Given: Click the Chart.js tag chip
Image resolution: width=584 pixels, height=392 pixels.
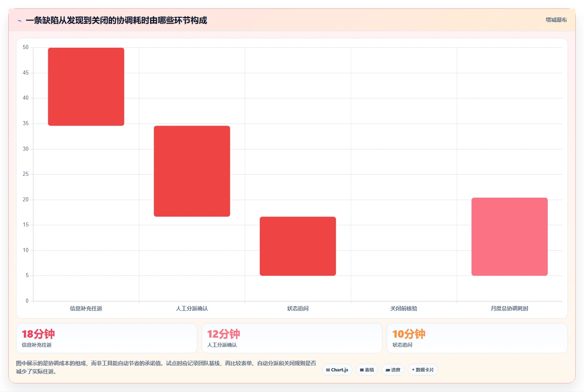Looking at the screenshot, I should click(337, 370).
